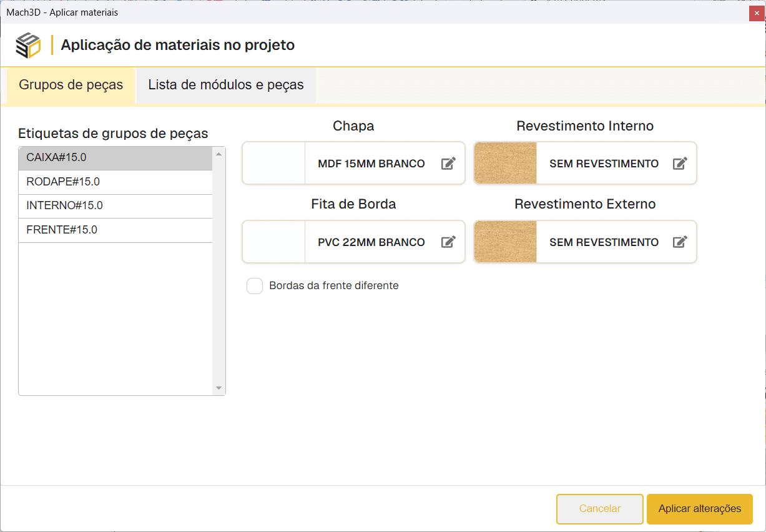Click the MDF 15MM BRANCO label
Screen dimensions: 766x532
pos(371,164)
